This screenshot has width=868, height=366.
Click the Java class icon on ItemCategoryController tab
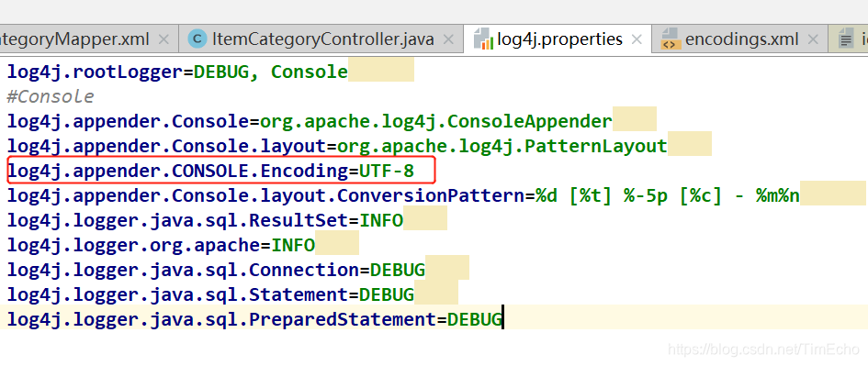(197, 39)
